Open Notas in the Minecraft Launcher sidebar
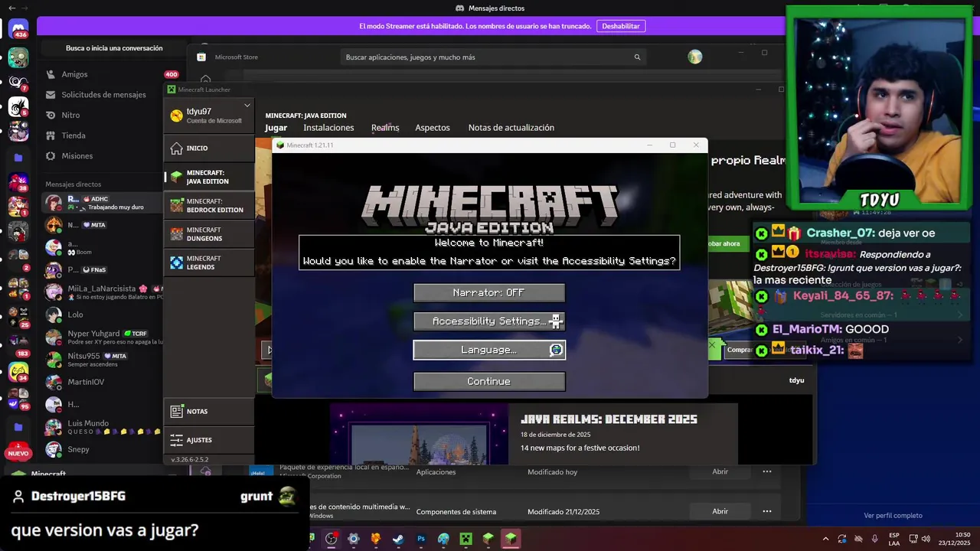980x551 pixels. coord(209,412)
